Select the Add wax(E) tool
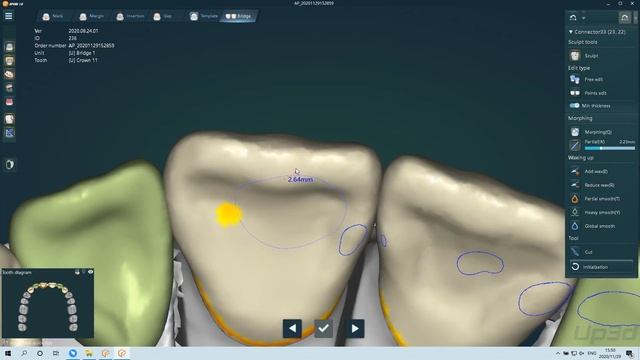 (589, 171)
